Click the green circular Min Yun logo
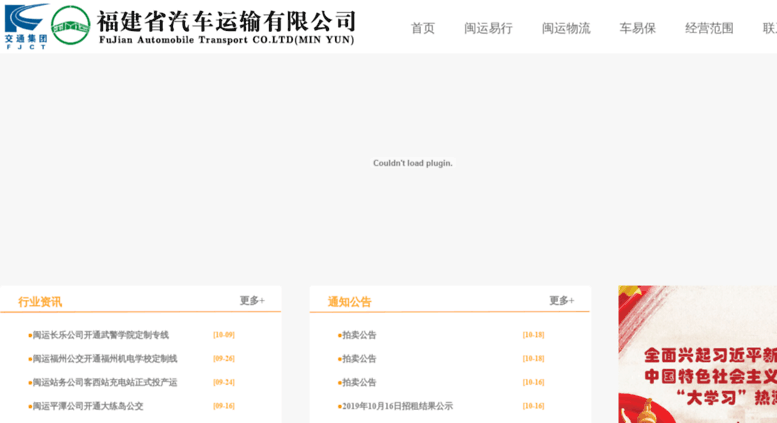 pos(71,26)
